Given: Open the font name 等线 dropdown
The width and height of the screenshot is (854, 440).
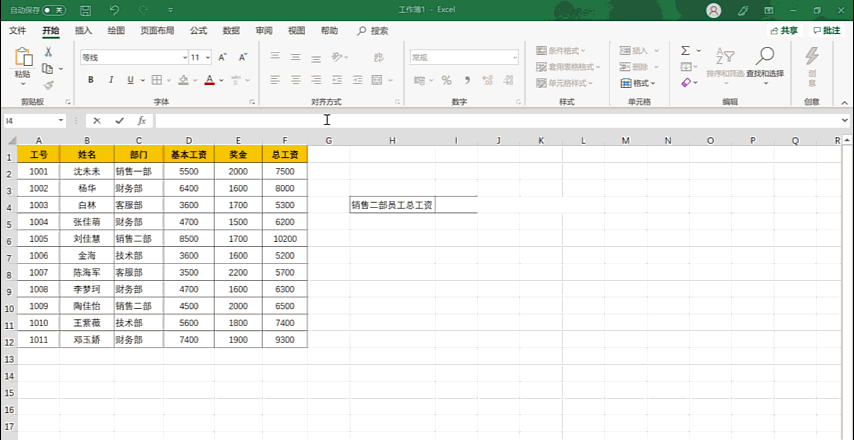Looking at the screenshot, I should (185, 57).
